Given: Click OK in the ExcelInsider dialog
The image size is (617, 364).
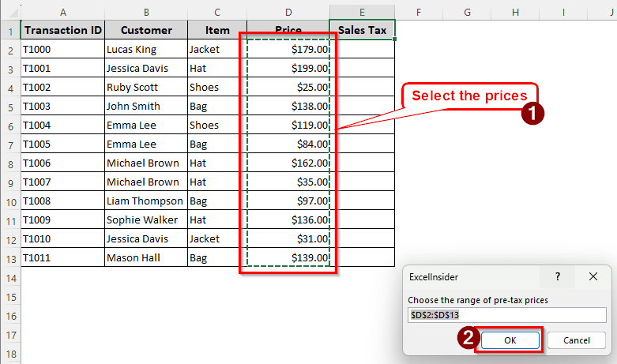Looking at the screenshot, I should [x=510, y=340].
